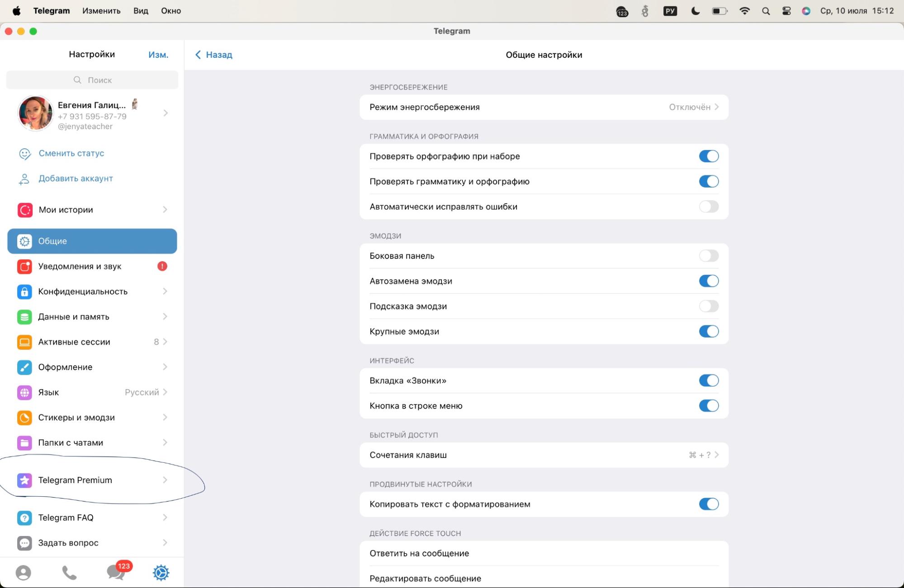The width and height of the screenshot is (904, 588).
Task: Click the Focus moon icon in menu bar
Action: [x=696, y=11]
